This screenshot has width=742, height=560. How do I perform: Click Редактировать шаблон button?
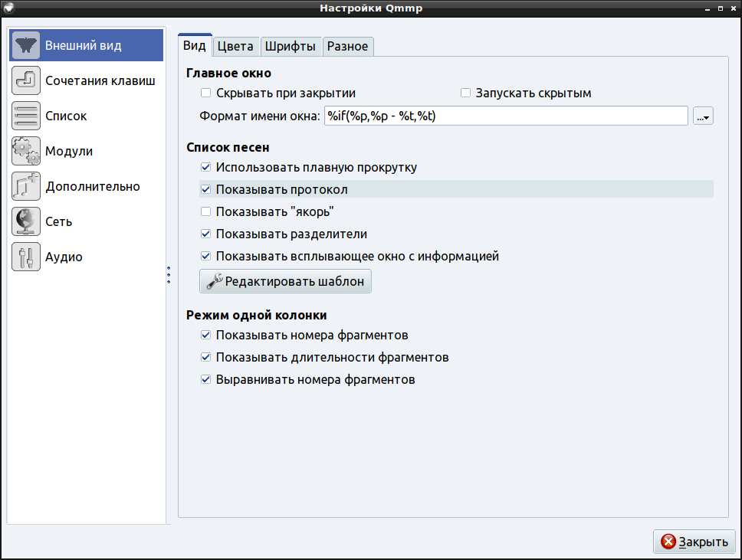[285, 281]
